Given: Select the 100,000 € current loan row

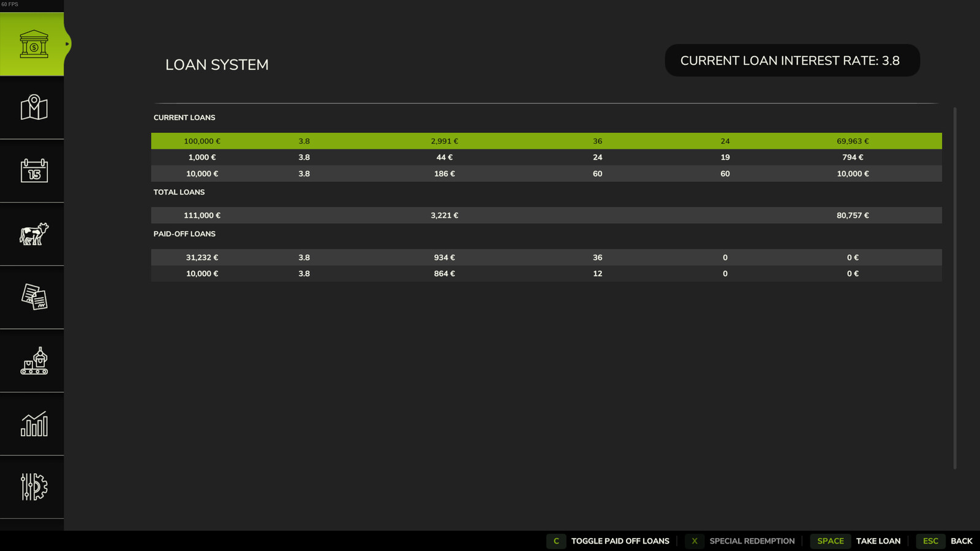Looking at the screenshot, I should 546,141.
